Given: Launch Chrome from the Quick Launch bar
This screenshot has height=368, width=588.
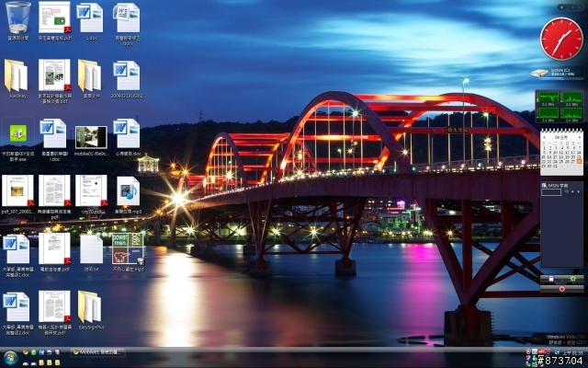Looking at the screenshot, I should 26,352.
